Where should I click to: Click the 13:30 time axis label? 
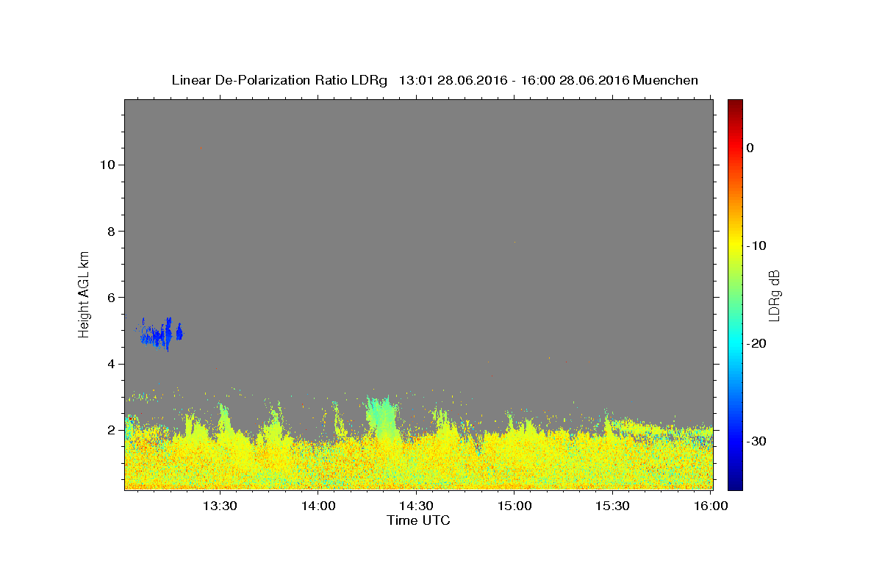coord(219,506)
